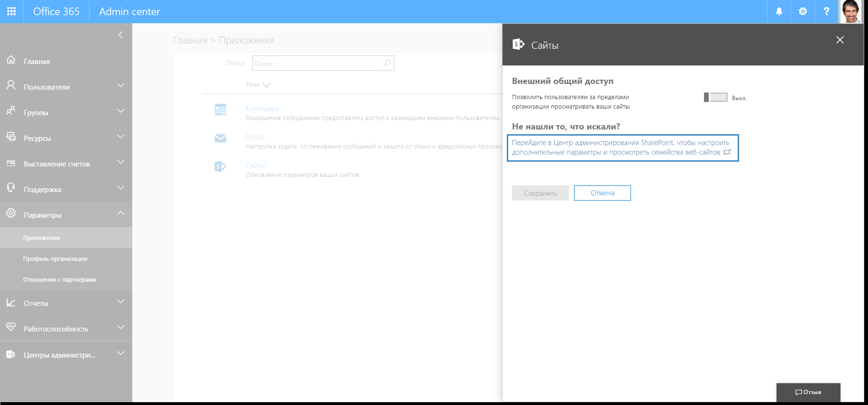Viewport: 868px width, 405px height.
Task: Open the SharePoint admin center link
Action: click(x=621, y=147)
